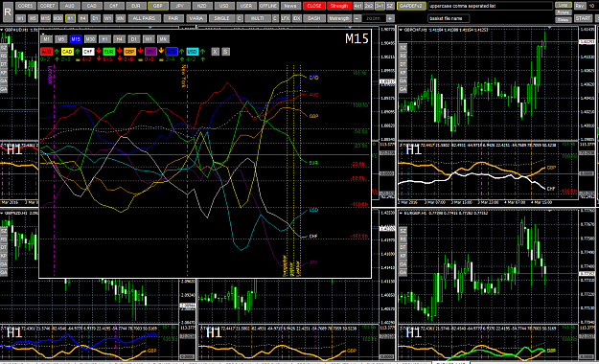Click the START button
The width and height of the screenshot is (599, 364).
583,18
